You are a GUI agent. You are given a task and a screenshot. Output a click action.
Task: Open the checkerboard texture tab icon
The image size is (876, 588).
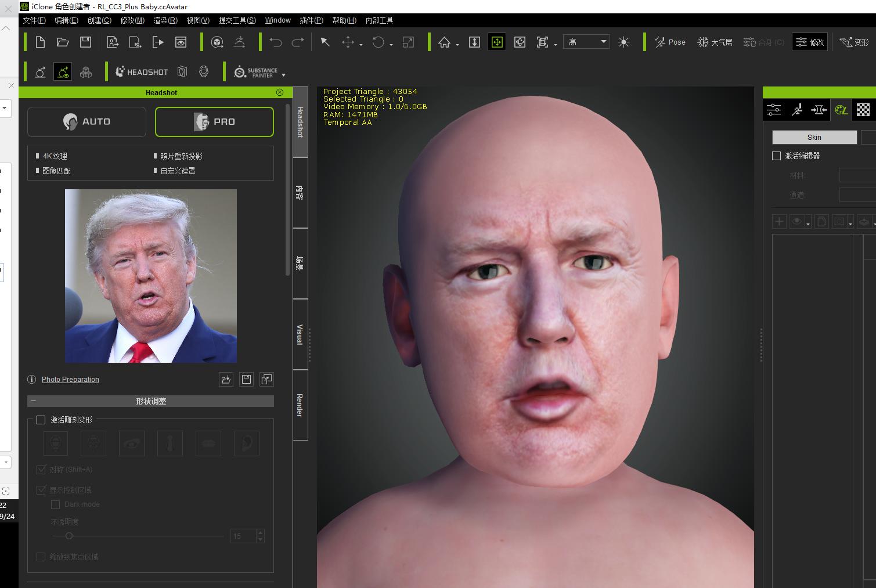pyautogui.click(x=863, y=109)
